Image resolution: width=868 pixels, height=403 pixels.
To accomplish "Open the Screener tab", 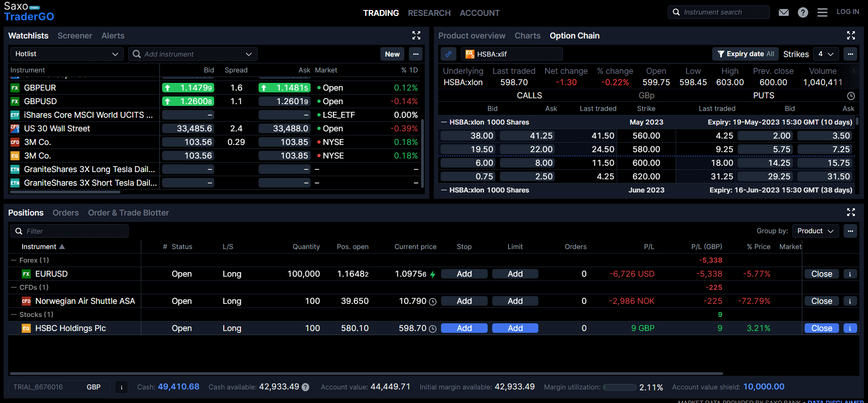I will (75, 36).
